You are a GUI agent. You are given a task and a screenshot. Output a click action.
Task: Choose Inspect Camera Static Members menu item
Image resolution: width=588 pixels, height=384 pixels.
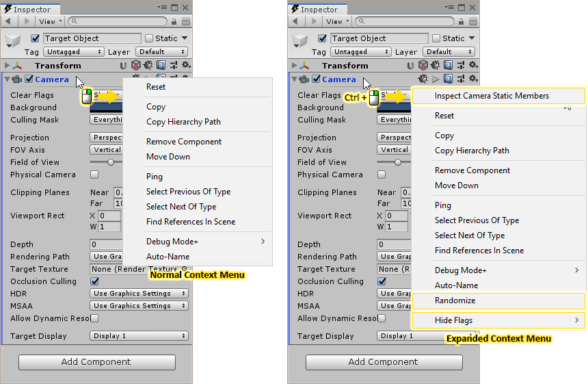point(492,96)
